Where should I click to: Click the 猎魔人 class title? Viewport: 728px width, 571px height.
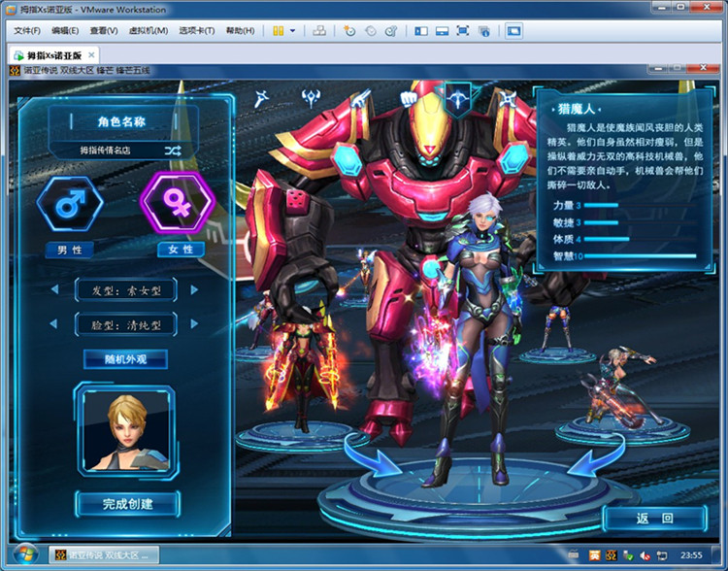(576, 109)
